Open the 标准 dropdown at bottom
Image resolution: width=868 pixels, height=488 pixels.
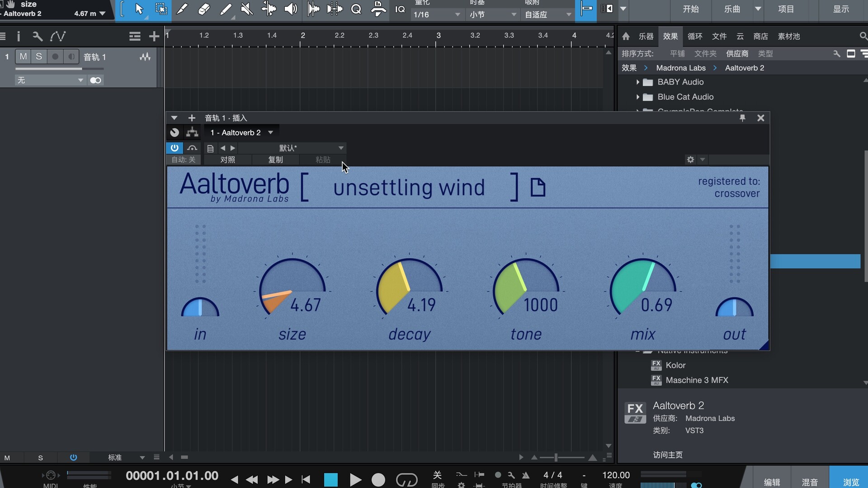point(126,458)
